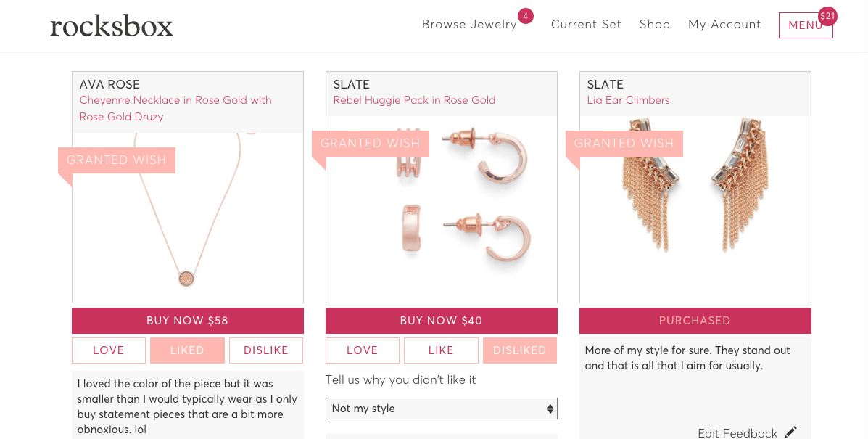Open the Lia Ear Climbers product link
Viewport: 868px width, 439px height.
628,100
